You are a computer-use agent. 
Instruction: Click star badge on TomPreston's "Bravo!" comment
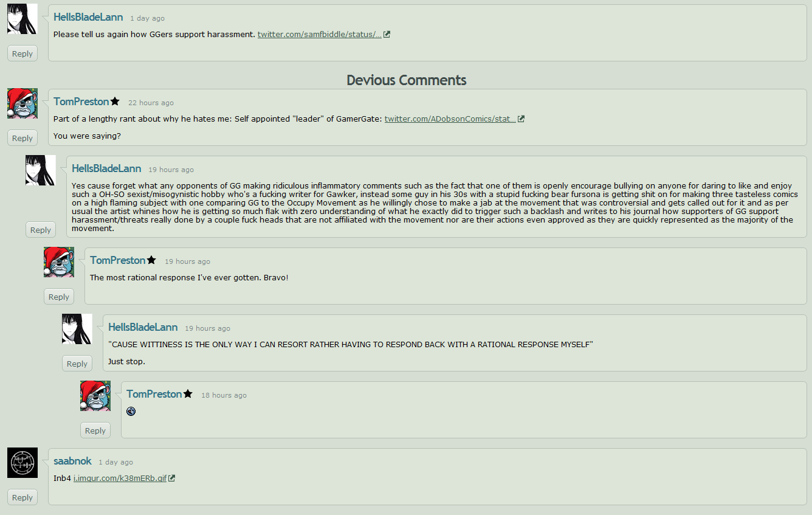(151, 260)
